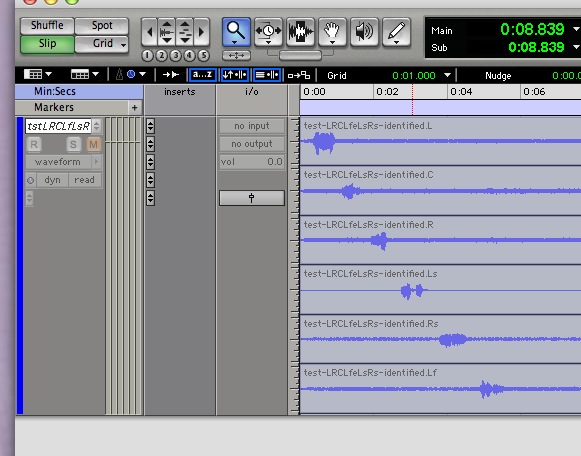
Task: Select the Min:Secs ruler header
Action: pos(79,91)
